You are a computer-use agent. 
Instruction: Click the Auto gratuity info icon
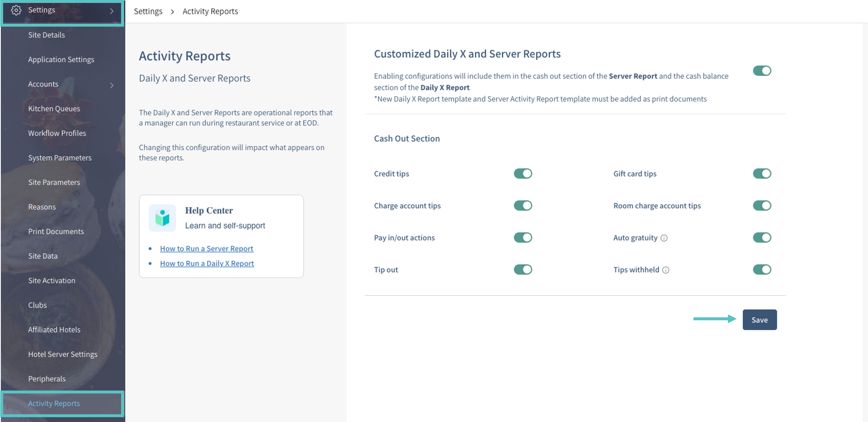point(664,238)
